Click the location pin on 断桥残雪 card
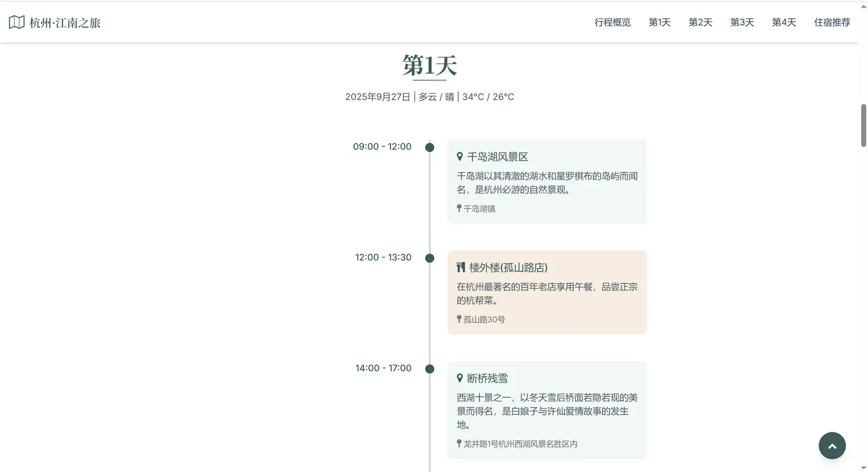This screenshot has width=868, height=472. (459, 378)
